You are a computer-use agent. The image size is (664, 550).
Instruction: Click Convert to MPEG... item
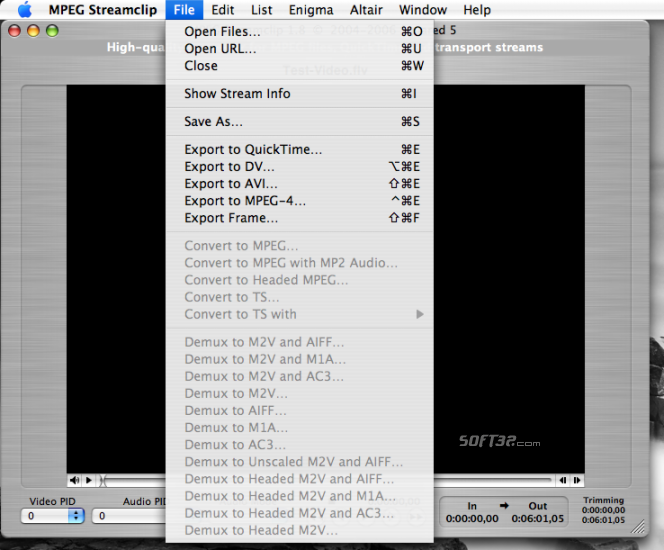pos(299,246)
